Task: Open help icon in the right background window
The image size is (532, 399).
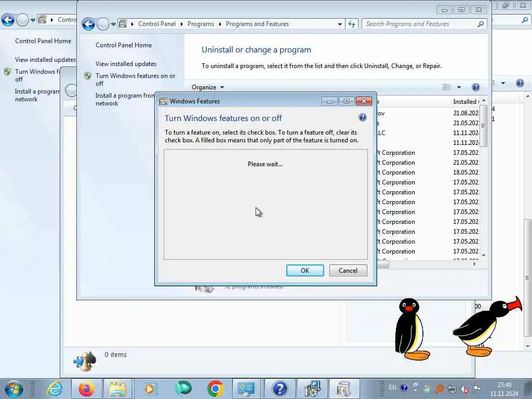Action: pyautogui.click(x=520, y=83)
